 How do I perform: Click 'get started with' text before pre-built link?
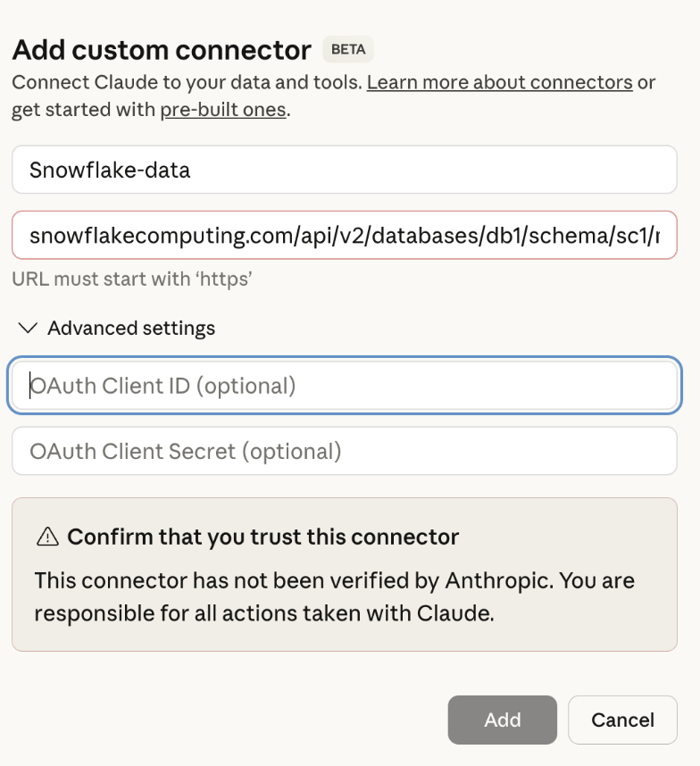tap(85, 111)
